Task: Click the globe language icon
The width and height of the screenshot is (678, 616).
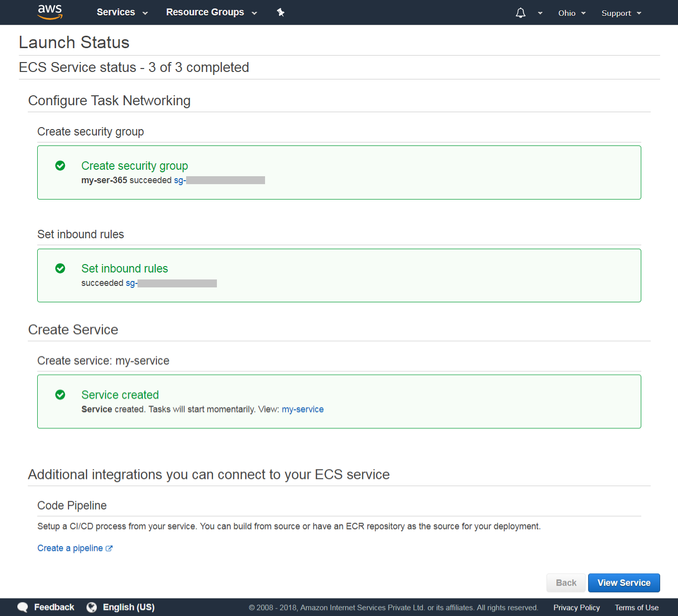Action: tap(91, 607)
